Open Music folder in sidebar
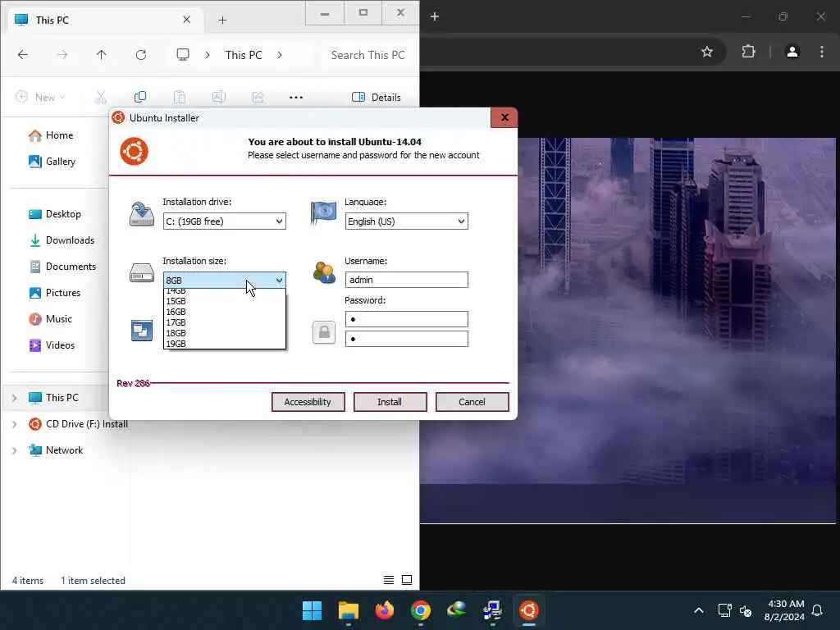The image size is (840, 630). point(51,319)
